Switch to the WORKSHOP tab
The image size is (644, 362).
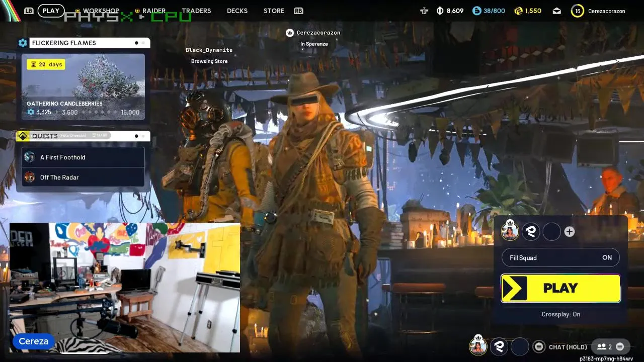(101, 11)
